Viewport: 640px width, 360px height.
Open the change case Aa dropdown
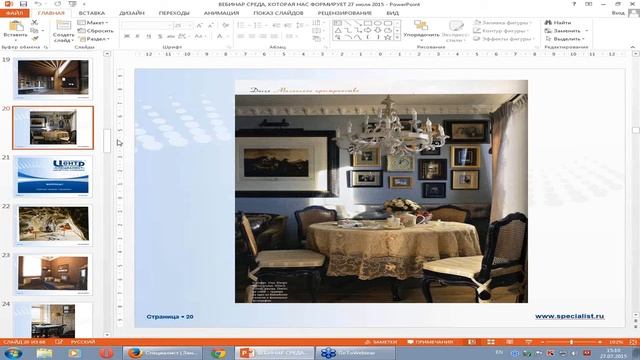199,36
